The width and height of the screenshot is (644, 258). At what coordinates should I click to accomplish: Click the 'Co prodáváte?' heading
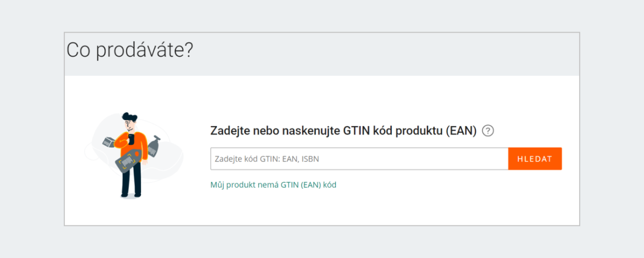129,50
